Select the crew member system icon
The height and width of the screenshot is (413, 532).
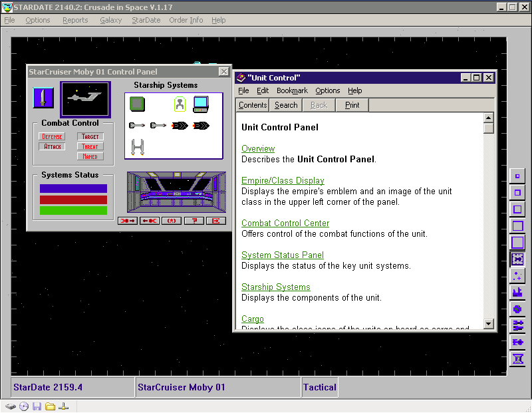tap(180, 104)
